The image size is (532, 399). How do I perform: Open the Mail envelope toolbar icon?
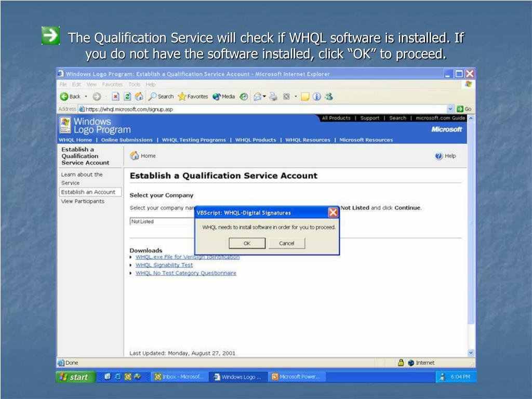click(x=258, y=97)
